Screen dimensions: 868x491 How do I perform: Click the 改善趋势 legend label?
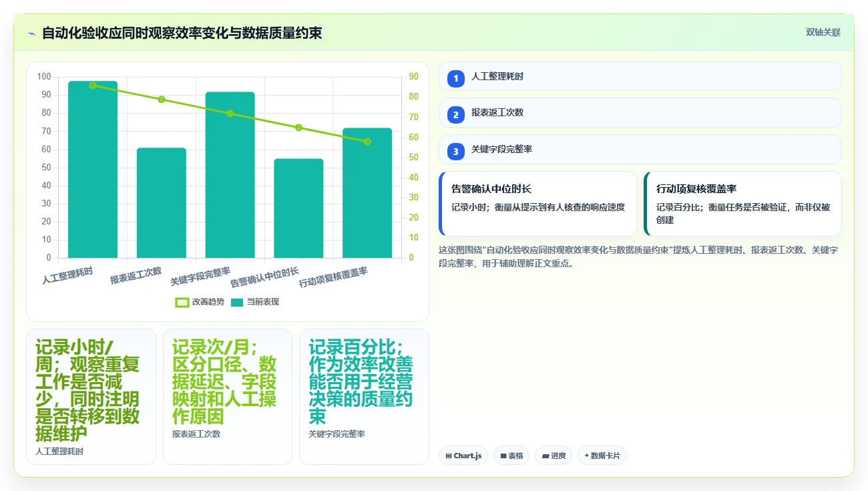208,302
